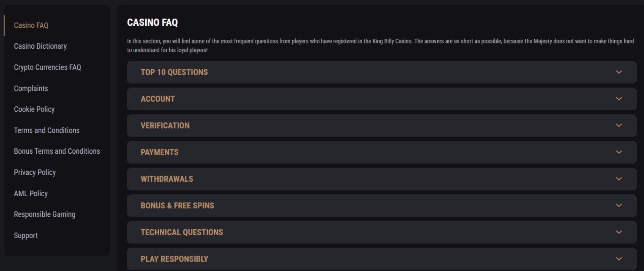
Task: Click the Withdrawals section title
Action: click(167, 179)
